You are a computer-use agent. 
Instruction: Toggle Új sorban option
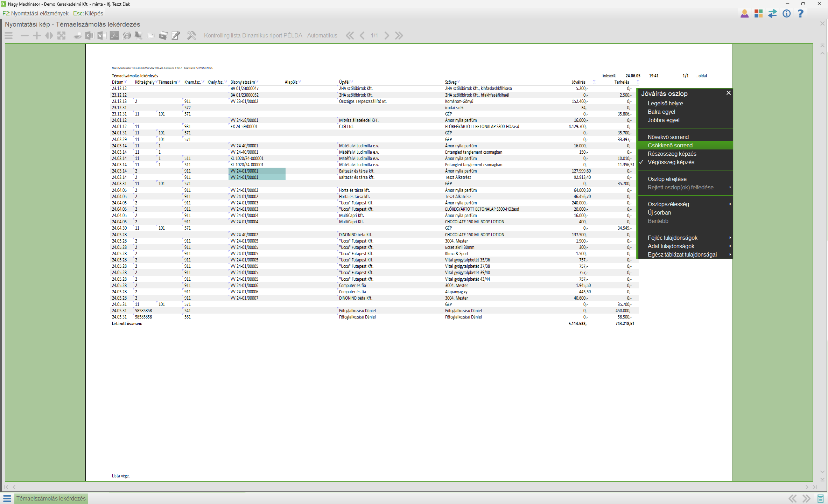click(659, 212)
